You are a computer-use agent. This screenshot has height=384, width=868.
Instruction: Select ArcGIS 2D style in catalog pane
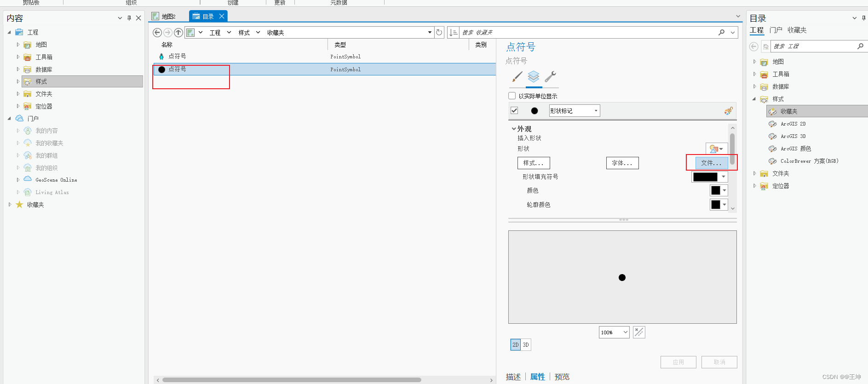(x=793, y=124)
